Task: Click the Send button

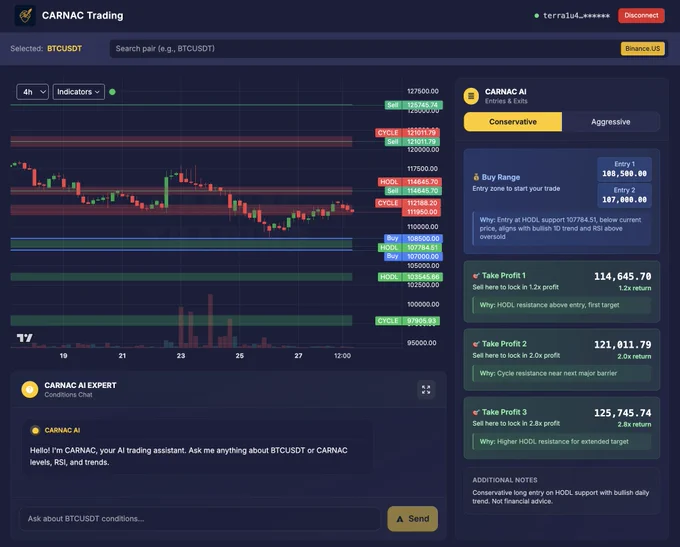Action: click(412, 519)
